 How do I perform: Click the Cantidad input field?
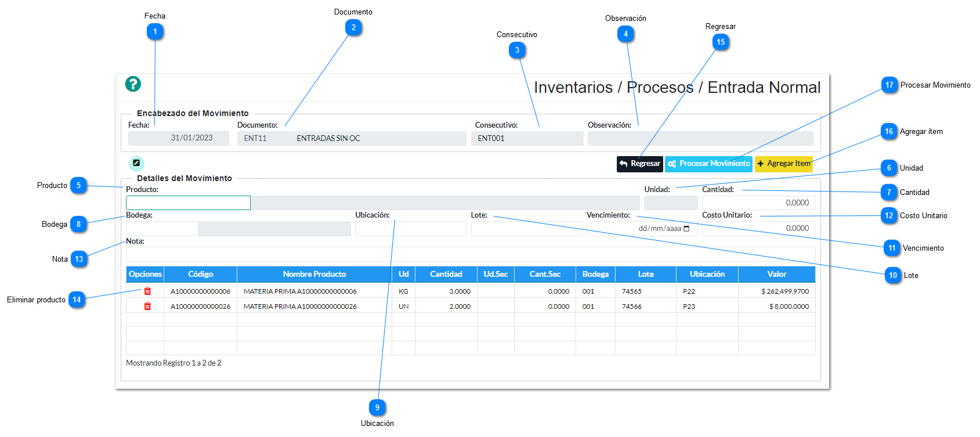(759, 203)
